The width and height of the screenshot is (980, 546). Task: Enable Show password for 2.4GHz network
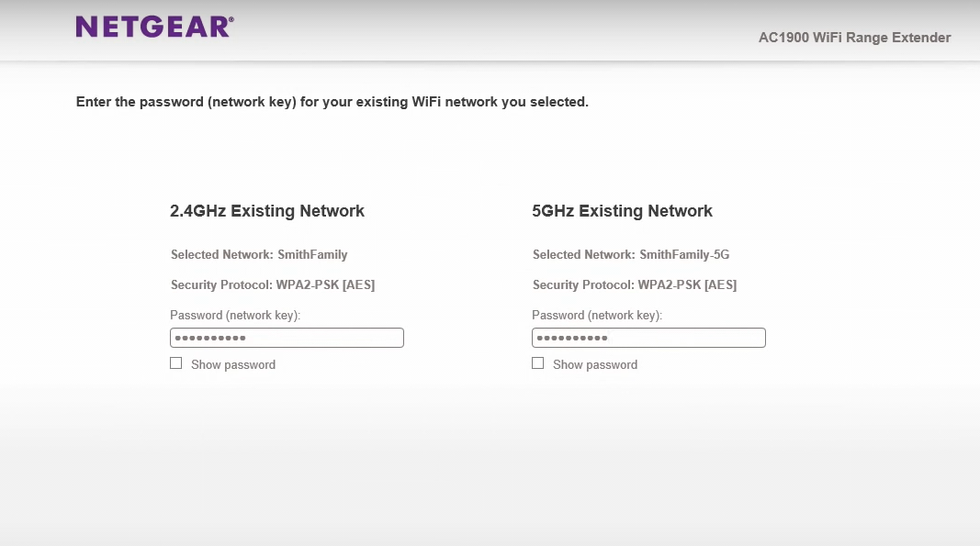click(176, 363)
